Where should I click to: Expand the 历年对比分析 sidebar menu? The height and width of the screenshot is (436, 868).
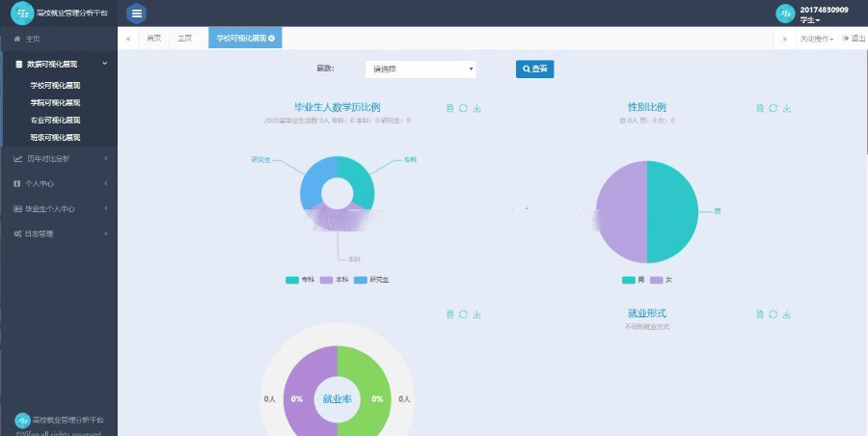[x=58, y=158]
